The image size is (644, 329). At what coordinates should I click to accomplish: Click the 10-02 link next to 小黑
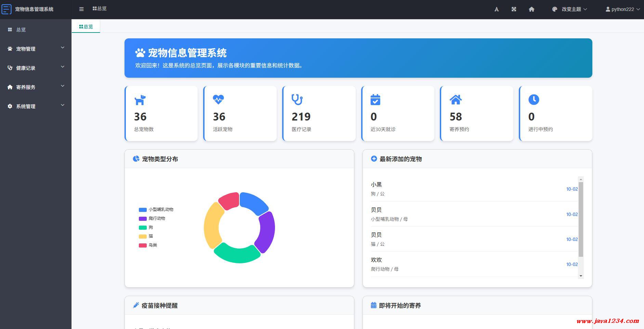click(x=571, y=189)
